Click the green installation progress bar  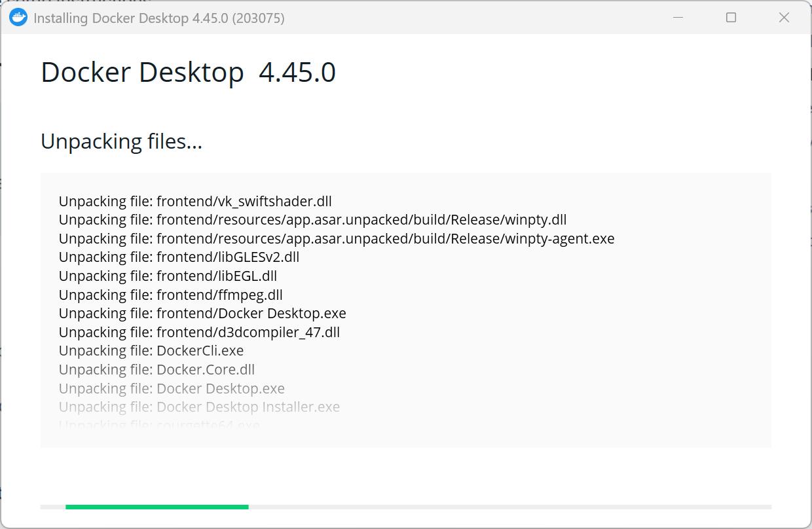click(157, 507)
